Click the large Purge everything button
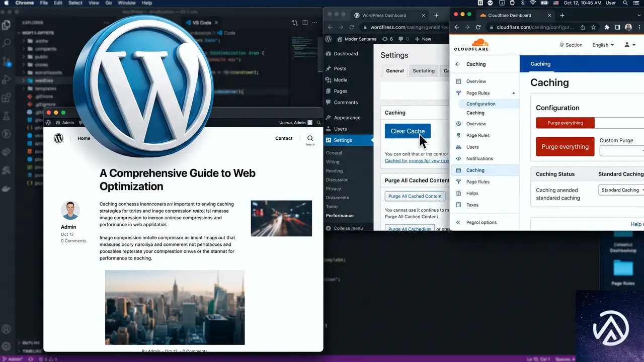Screen dimensions: 644x362 565,147
